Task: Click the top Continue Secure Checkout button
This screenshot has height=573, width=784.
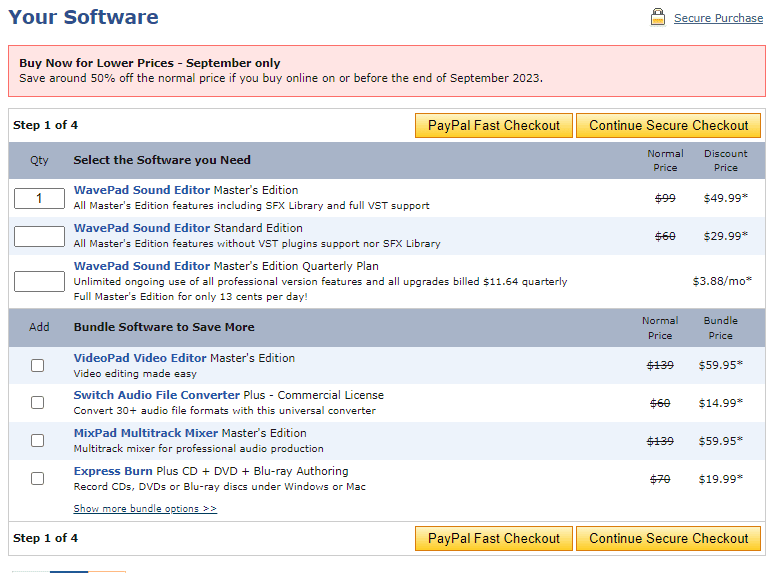Action: tap(668, 126)
